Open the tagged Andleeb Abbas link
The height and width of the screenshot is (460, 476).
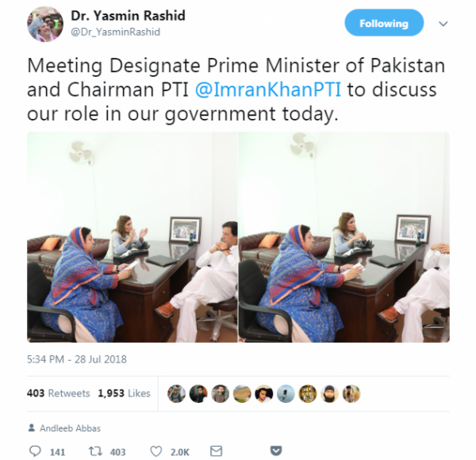pyautogui.click(x=70, y=428)
